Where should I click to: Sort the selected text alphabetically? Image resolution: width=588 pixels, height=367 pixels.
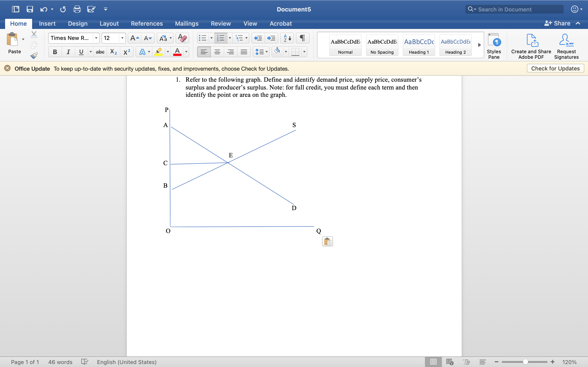[x=287, y=38]
